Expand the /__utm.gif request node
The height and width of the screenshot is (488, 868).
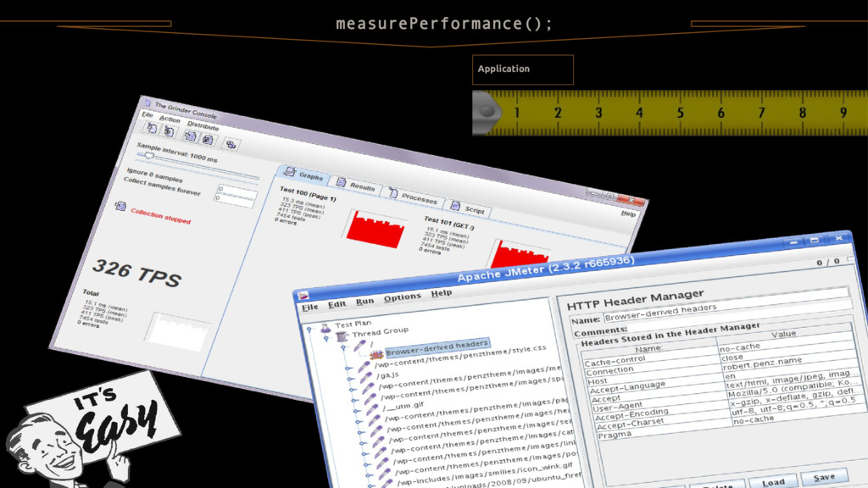click(x=356, y=411)
